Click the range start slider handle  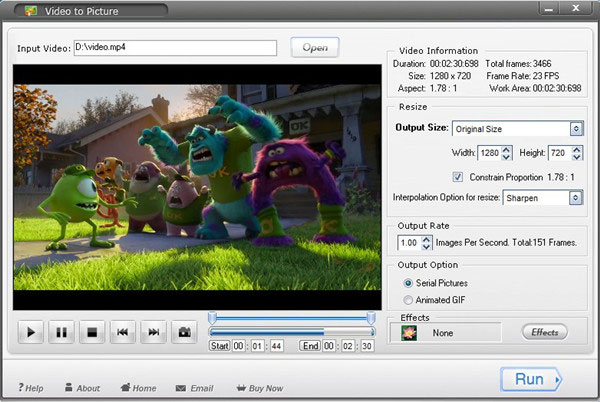(x=212, y=317)
